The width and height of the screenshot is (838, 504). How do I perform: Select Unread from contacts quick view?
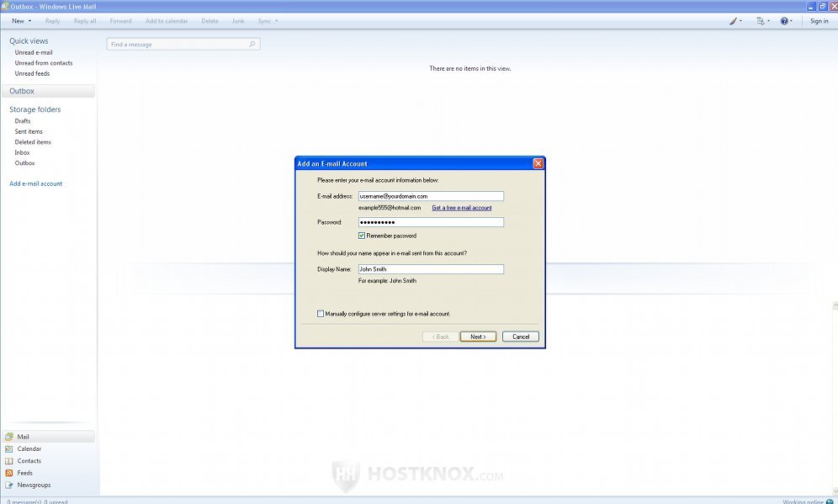[x=43, y=63]
